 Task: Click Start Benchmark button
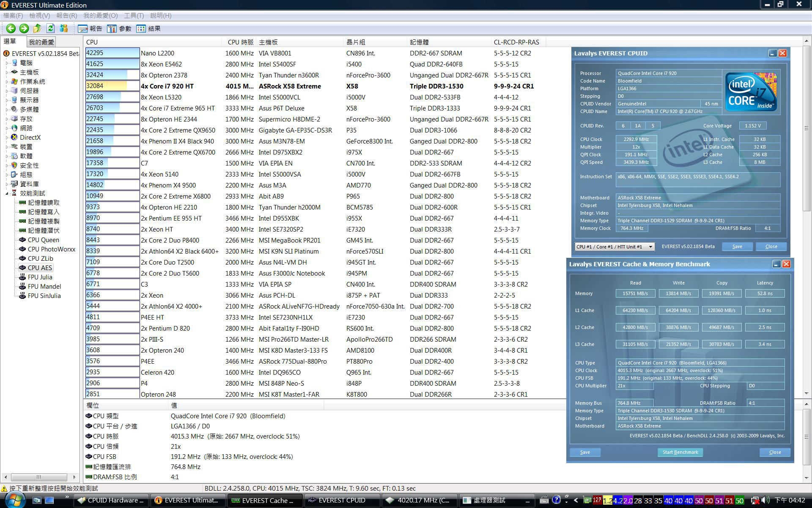tap(680, 452)
